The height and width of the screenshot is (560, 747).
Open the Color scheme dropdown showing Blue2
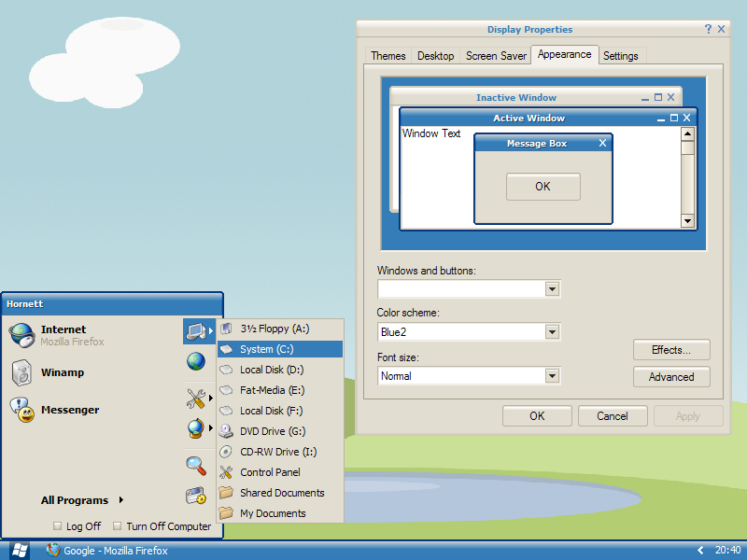(x=552, y=332)
